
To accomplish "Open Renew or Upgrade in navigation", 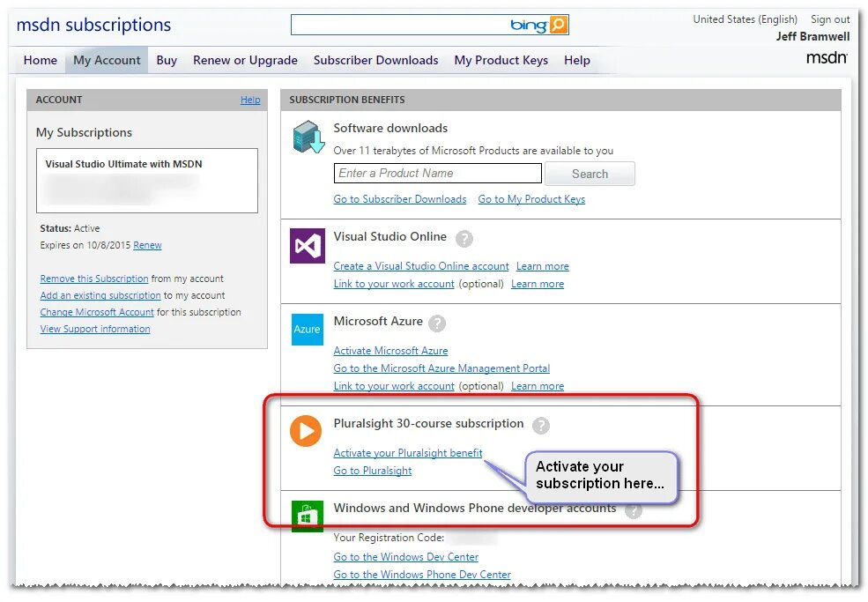I will [245, 60].
